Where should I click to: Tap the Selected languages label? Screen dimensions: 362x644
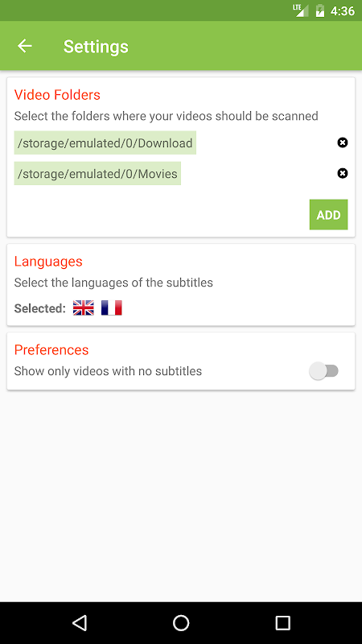pos(39,308)
